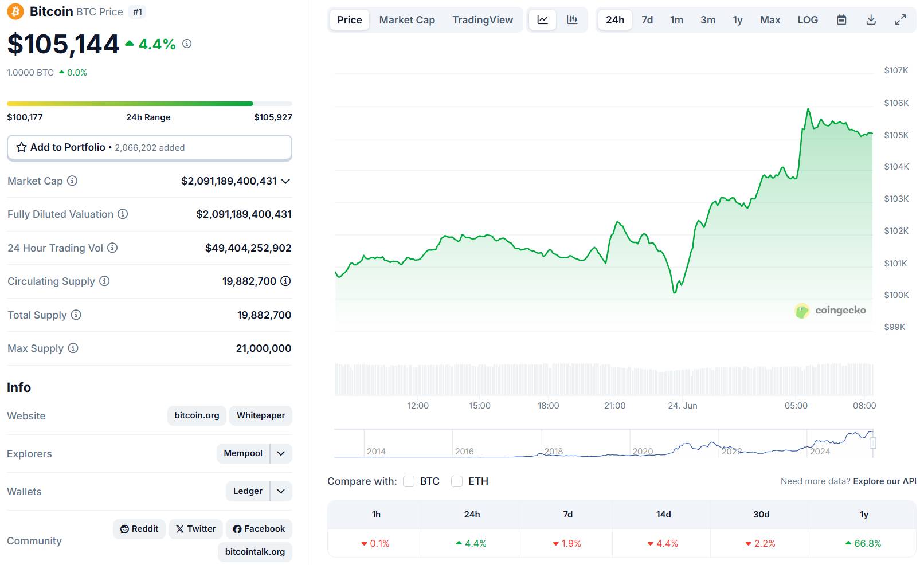Click the 24h Range progress bar
924x565 pixels.
point(150,104)
